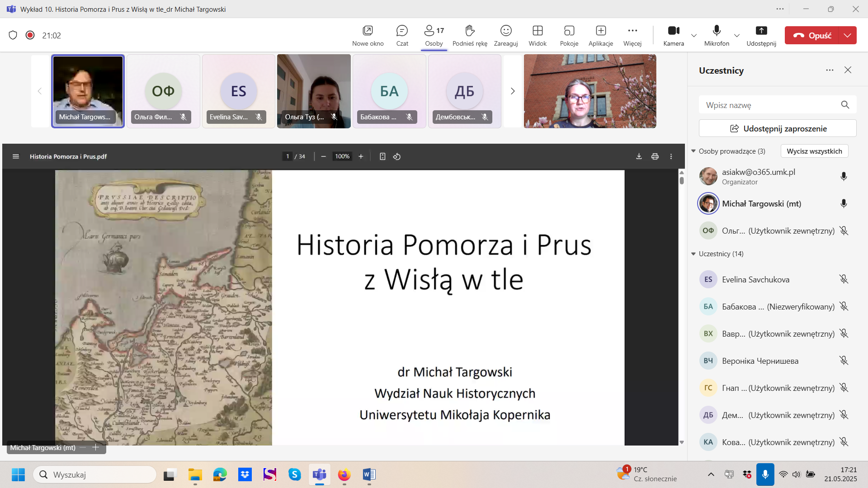Open Widok view options
Image resolution: width=868 pixels, height=488 pixels.
pos(538,36)
